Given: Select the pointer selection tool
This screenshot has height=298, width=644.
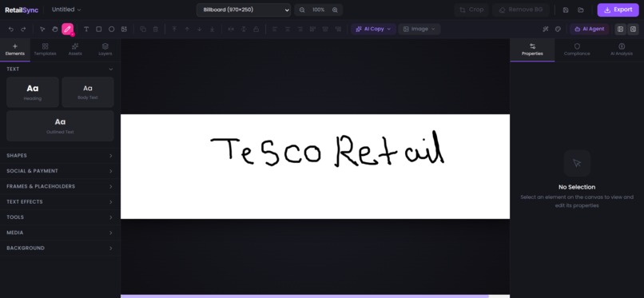Looking at the screenshot, I should [x=42, y=29].
